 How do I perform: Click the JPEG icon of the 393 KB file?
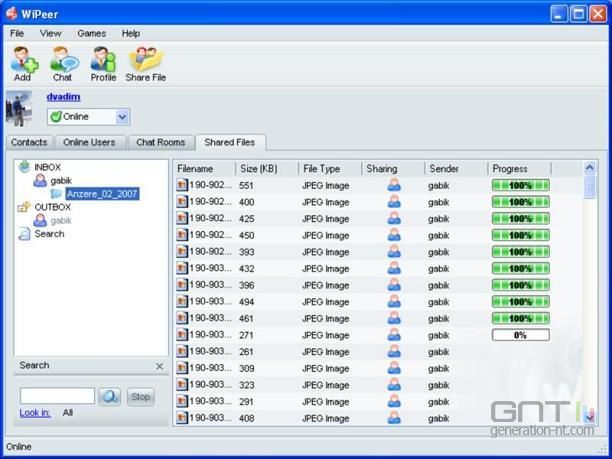[182, 251]
